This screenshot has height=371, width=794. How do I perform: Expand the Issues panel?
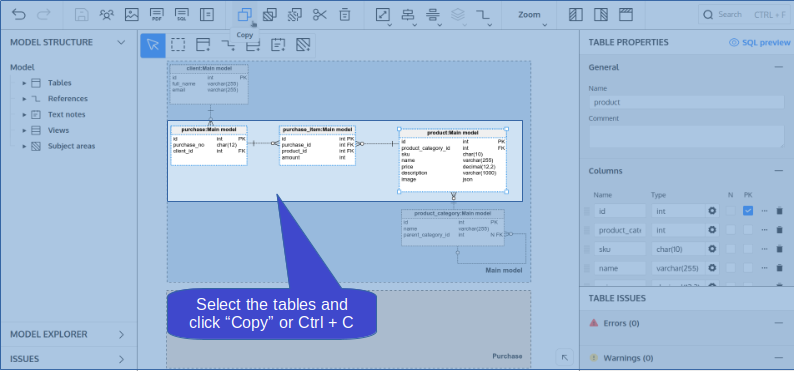(121, 359)
